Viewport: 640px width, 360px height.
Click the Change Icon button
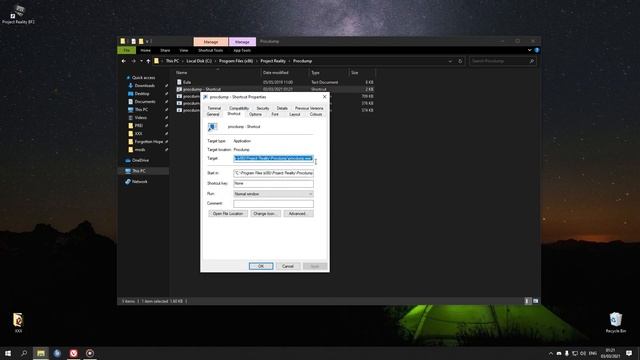[x=265, y=214]
